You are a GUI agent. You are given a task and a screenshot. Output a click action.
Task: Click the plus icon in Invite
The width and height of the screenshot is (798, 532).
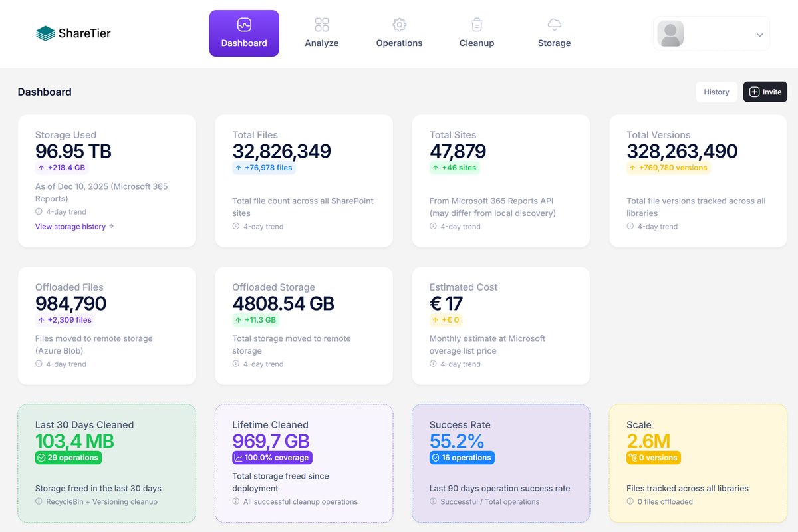coord(754,92)
